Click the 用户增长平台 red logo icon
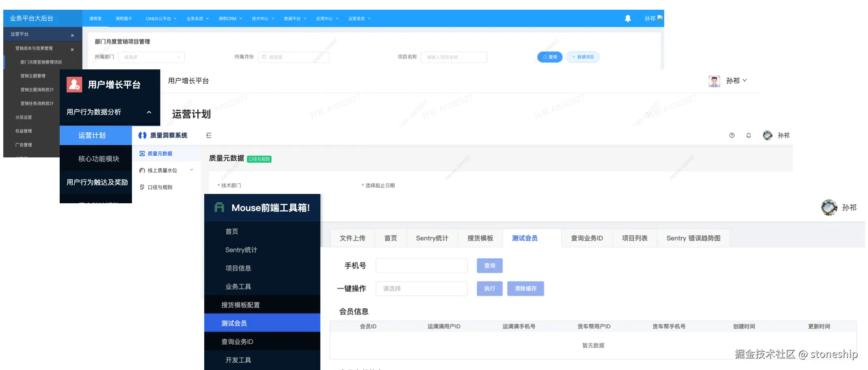Viewport: 868px width, 370px height. [x=74, y=84]
